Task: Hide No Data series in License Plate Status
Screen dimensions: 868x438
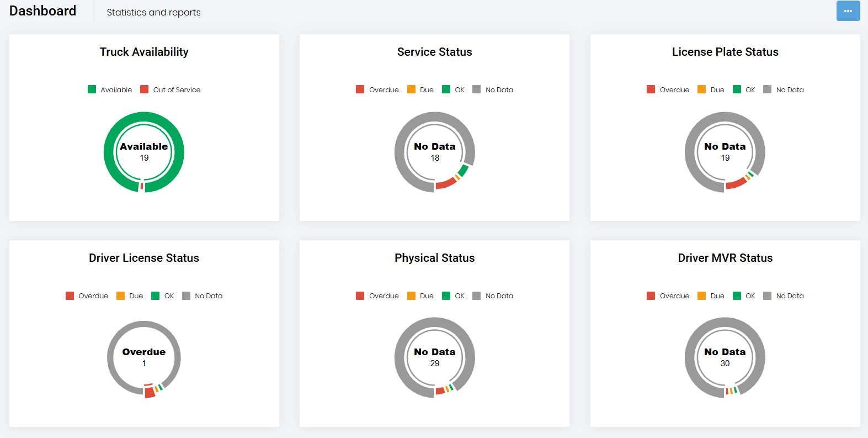Action: (784, 89)
